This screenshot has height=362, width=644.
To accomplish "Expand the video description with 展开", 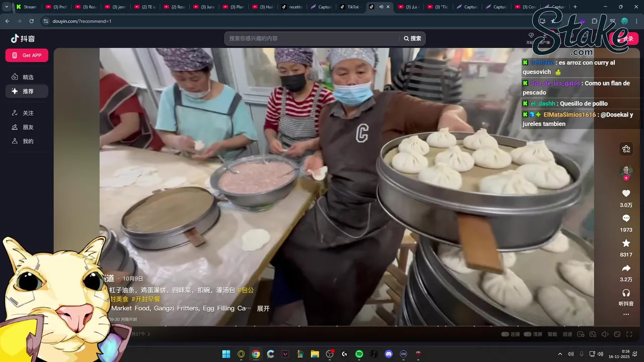I will point(263,308).
